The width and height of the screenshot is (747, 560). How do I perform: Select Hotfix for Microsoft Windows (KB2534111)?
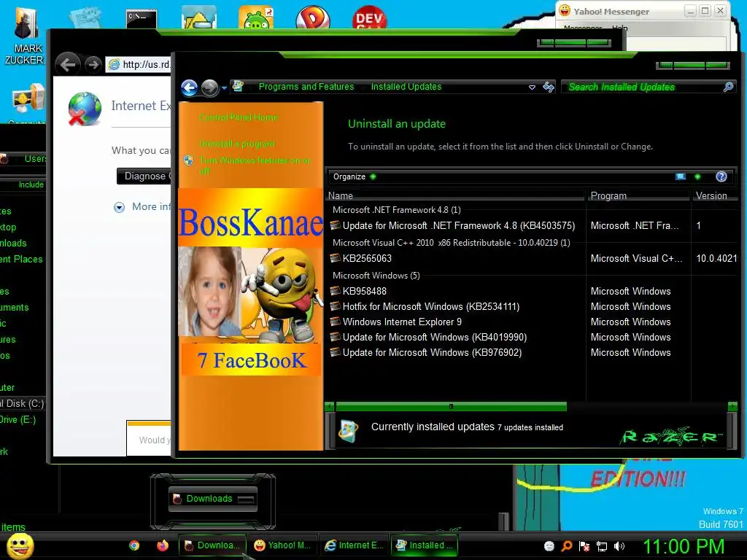(430, 307)
